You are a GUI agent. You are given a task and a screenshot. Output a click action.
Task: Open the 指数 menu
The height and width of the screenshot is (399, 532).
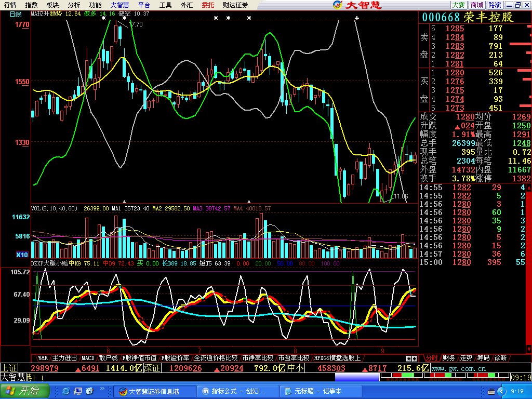tap(32, 5)
